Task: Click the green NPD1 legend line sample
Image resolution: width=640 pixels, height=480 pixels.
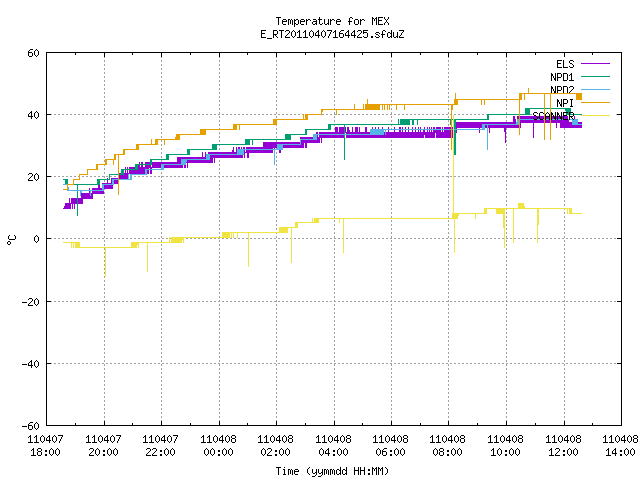Action: point(595,76)
